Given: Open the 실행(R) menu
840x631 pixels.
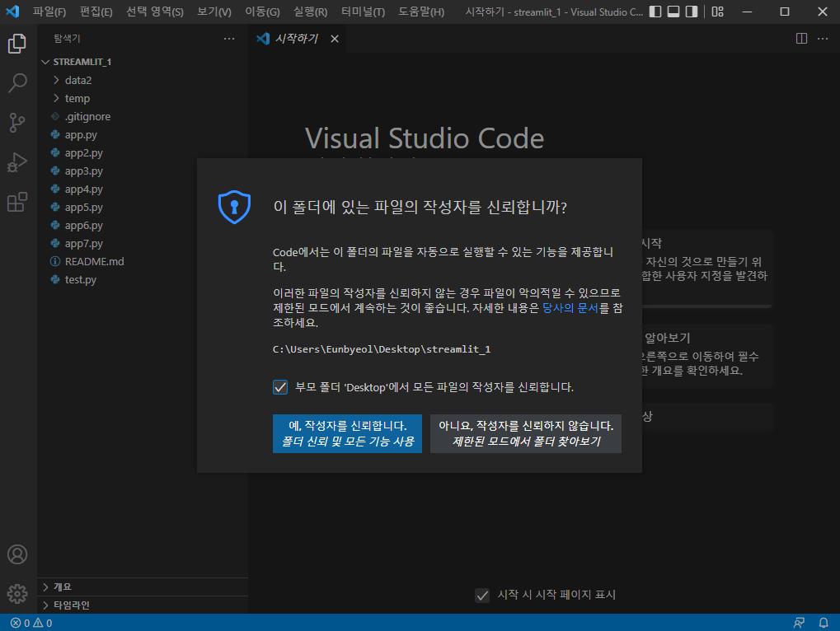Looking at the screenshot, I should pyautogui.click(x=310, y=12).
